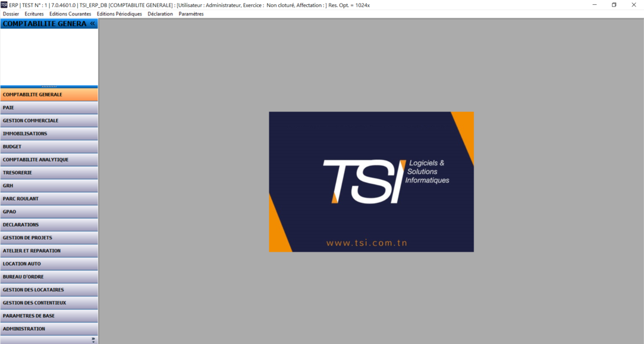Screen dimensions: 644x344
Task: Click the sidebar splitter grip handle
Action: pyautogui.click(x=49, y=87)
